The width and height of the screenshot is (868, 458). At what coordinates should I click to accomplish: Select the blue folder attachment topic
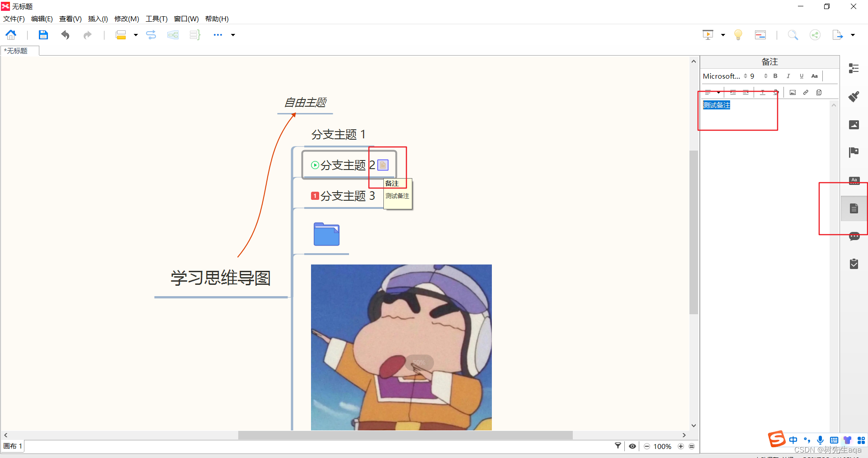click(x=326, y=234)
